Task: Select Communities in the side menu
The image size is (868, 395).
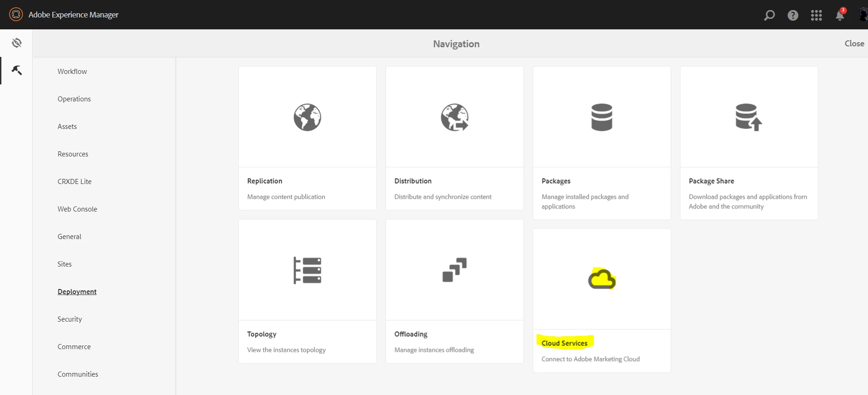Action: (78, 374)
